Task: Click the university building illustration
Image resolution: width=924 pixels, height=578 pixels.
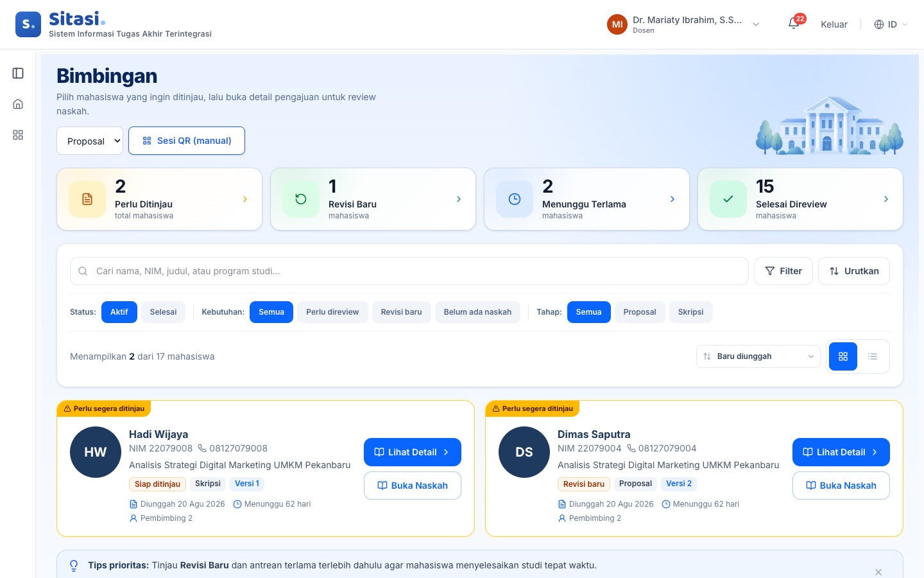Action: tap(829, 125)
